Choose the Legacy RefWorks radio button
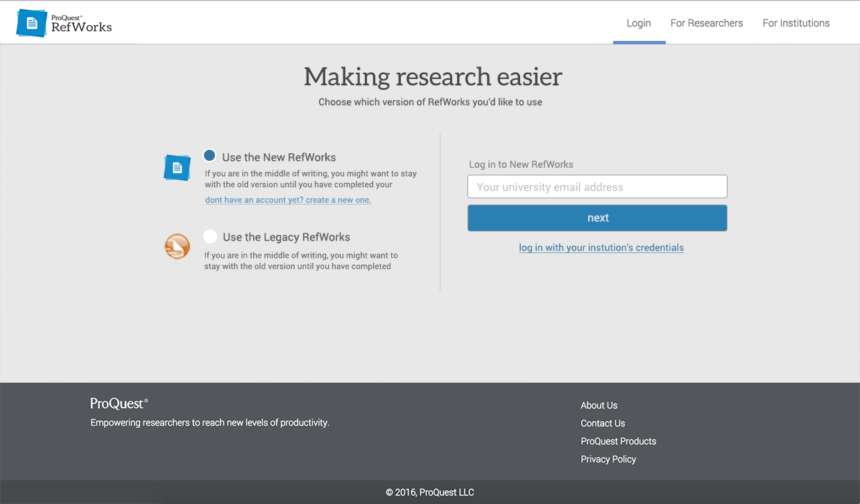 210,236
